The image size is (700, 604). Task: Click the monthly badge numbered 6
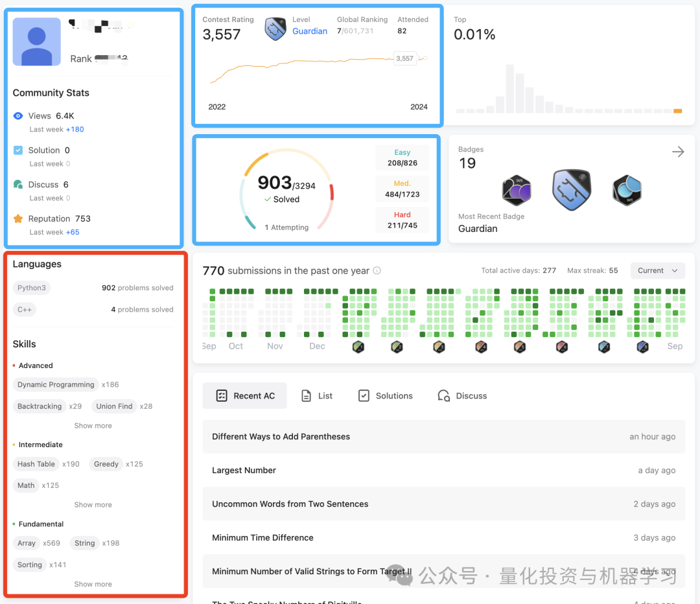click(561, 347)
